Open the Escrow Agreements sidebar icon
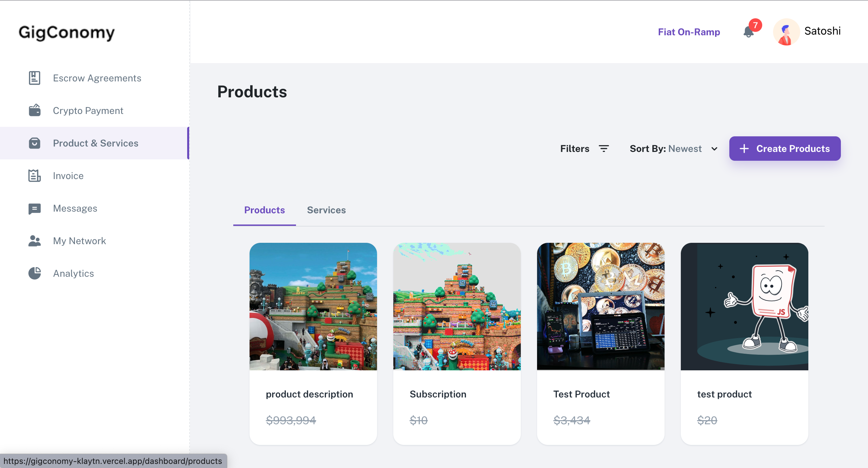This screenshot has height=468, width=868. tap(34, 78)
